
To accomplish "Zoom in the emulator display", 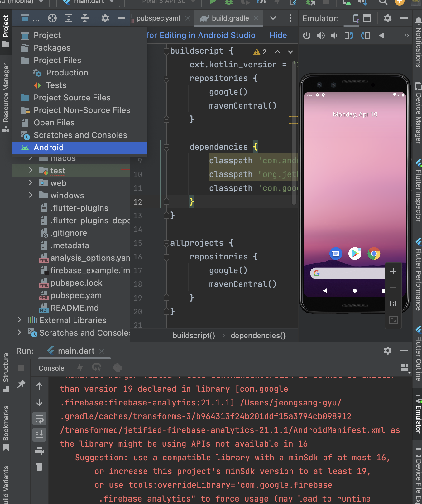I will click(393, 271).
